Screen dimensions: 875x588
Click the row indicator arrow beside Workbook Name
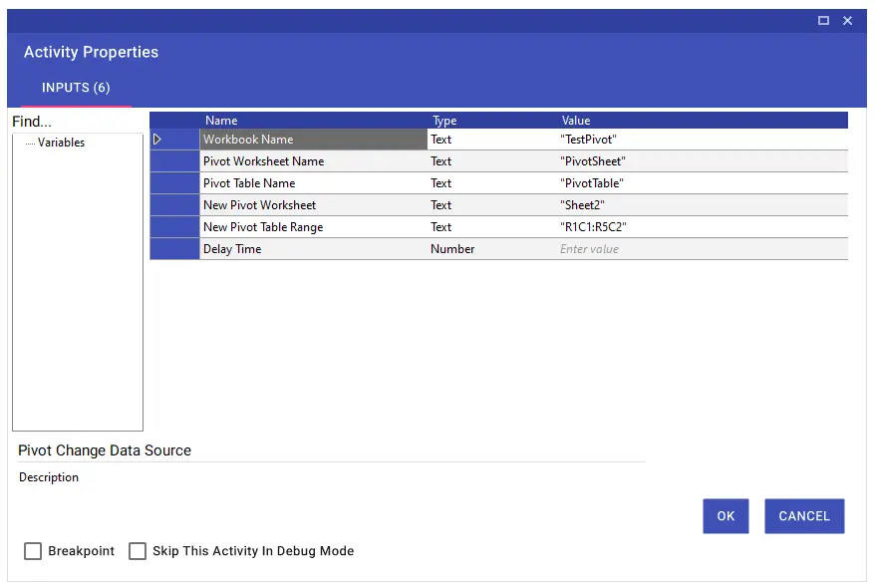point(157,140)
